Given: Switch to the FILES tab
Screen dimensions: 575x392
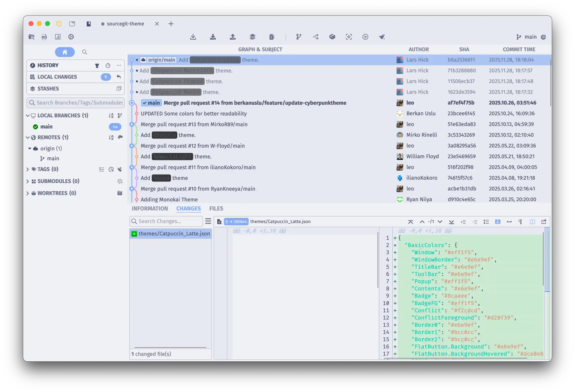Looking at the screenshot, I should pos(216,209).
